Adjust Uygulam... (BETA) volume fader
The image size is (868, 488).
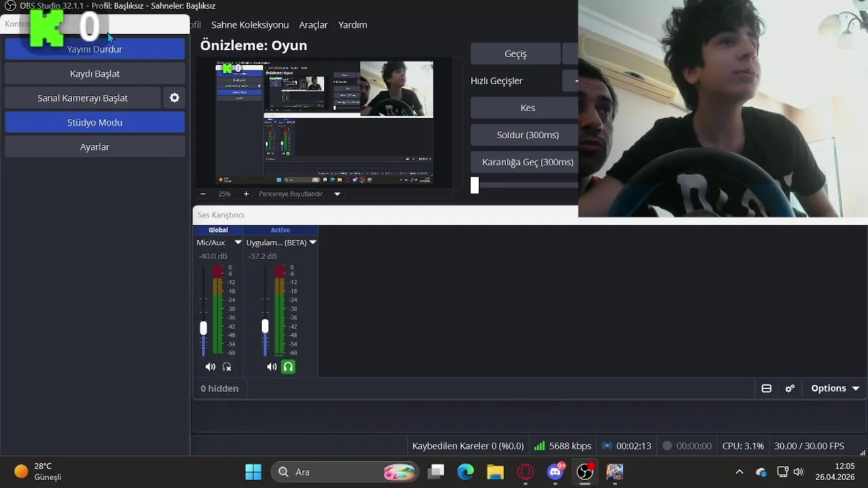click(x=265, y=327)
